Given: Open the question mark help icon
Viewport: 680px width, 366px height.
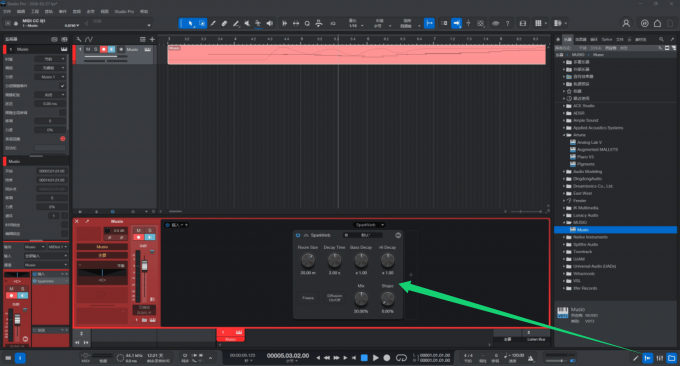Looking at the screenshot, I should coord(507,23).
